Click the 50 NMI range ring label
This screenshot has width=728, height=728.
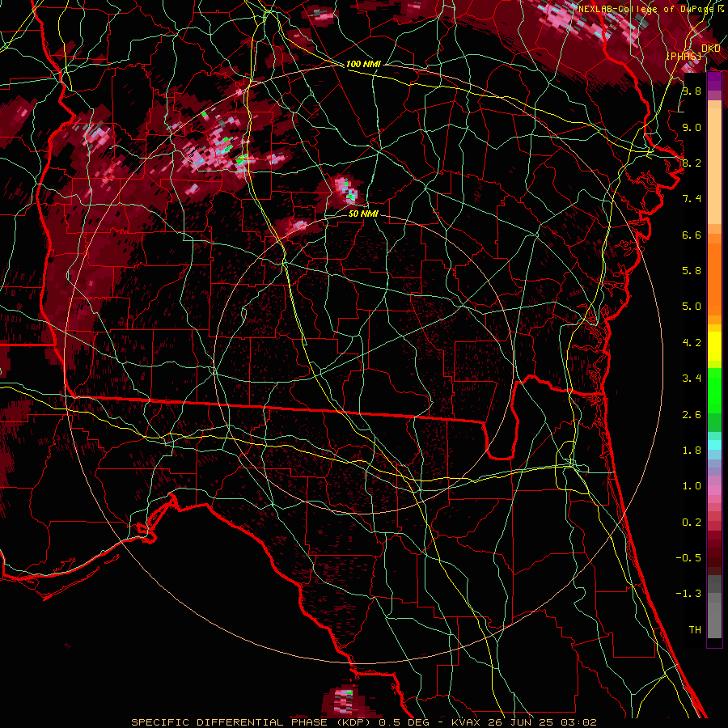pyautogui.click(x=363, y=214)
